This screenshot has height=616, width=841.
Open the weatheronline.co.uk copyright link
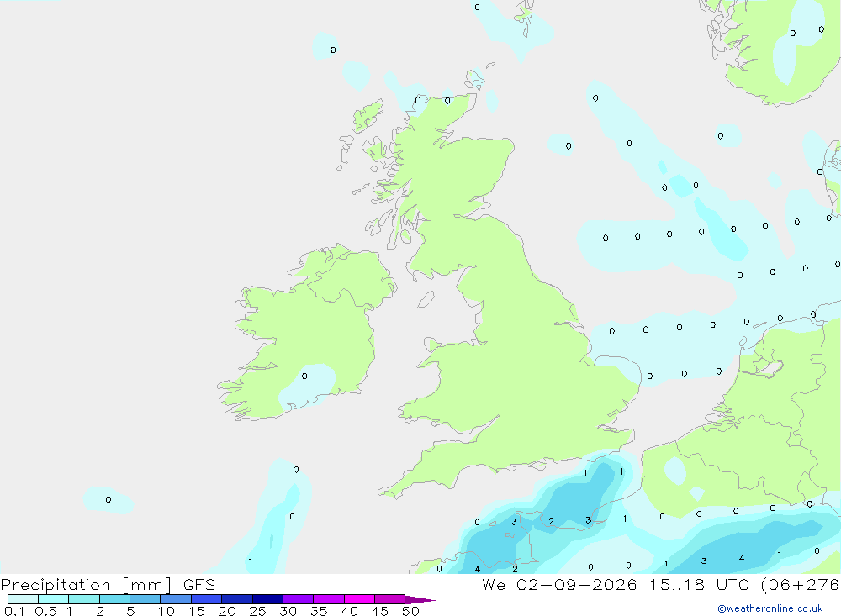(770, 608)
